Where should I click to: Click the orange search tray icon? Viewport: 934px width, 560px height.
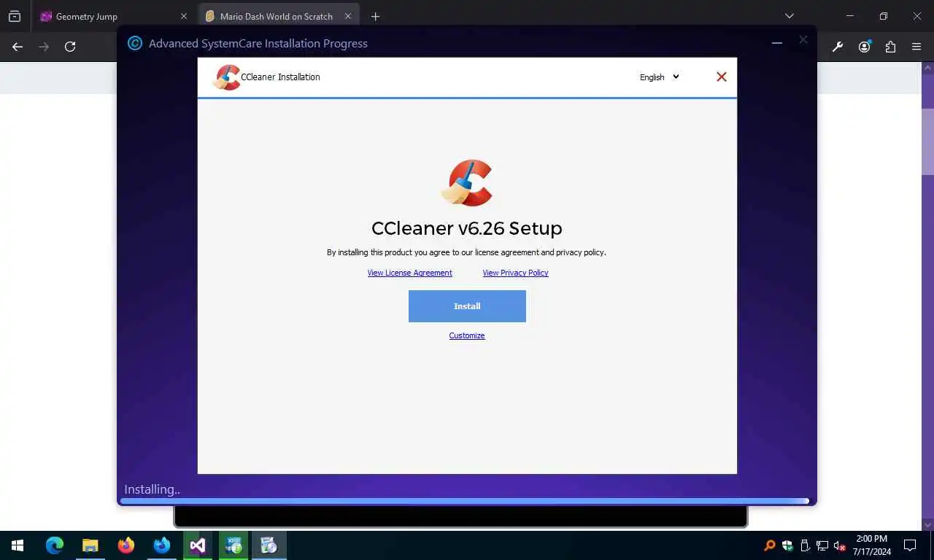coord(769,545)
